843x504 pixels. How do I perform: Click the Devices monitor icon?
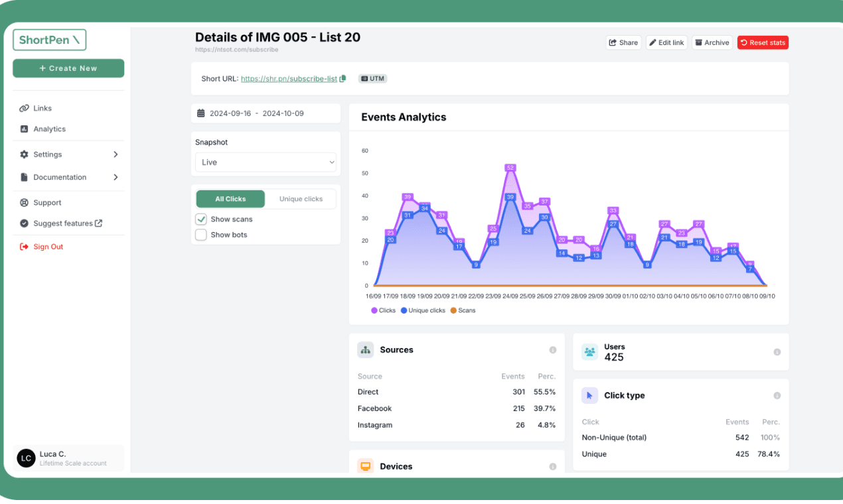click(x=366, y=466)
